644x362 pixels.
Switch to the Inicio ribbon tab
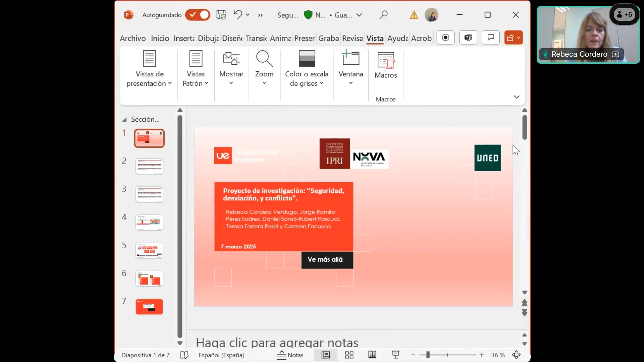click(160, 38)
